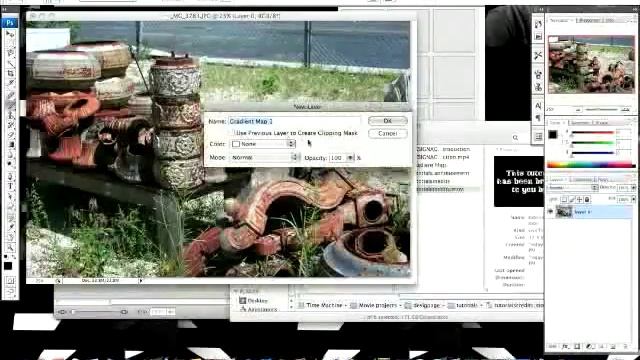Click Navigator zoom in icon
Screen dimensions: 640x360
[x=625, y=110]
